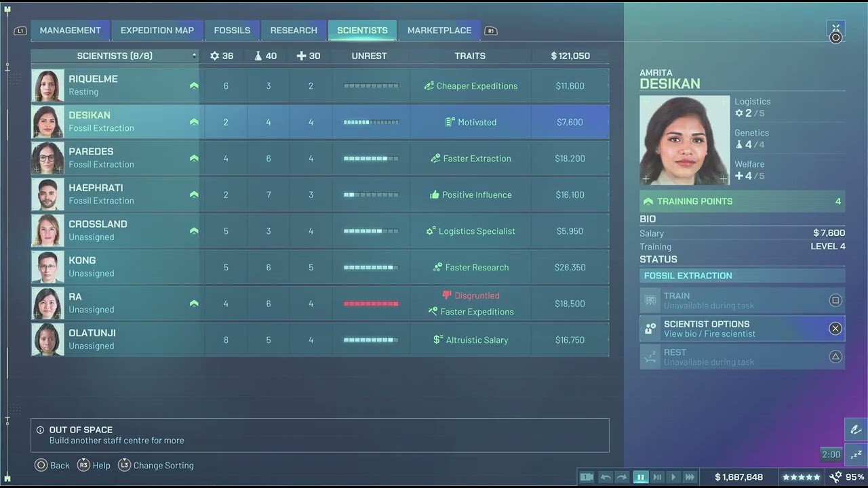Click the Logistics Specialist trait icon
This screenshot has width=868, height=488.
tap(431, 231)
